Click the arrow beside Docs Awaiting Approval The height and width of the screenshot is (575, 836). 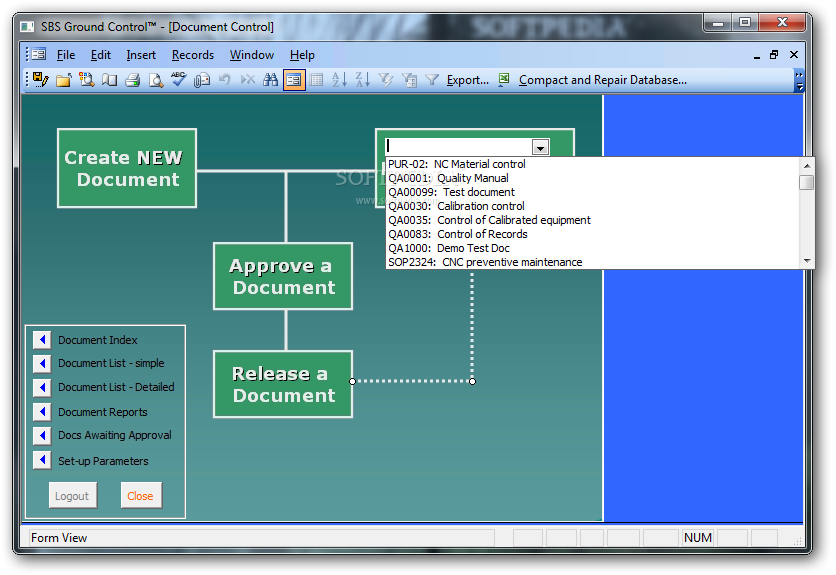coord(42,435)
